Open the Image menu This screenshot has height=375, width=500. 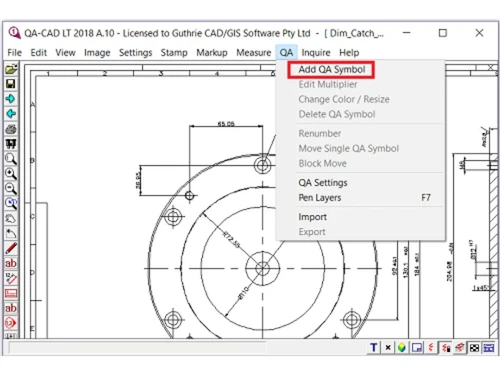tap(97, 53)
